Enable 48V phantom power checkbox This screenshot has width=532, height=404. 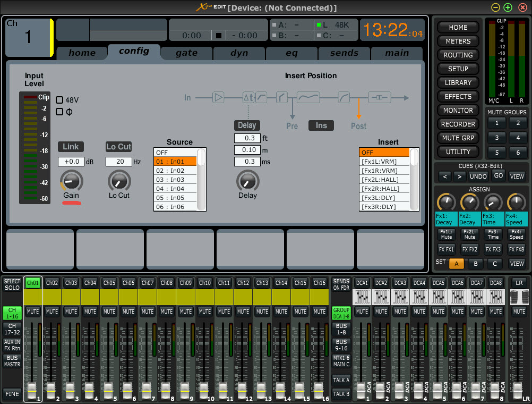coord(60,100)
